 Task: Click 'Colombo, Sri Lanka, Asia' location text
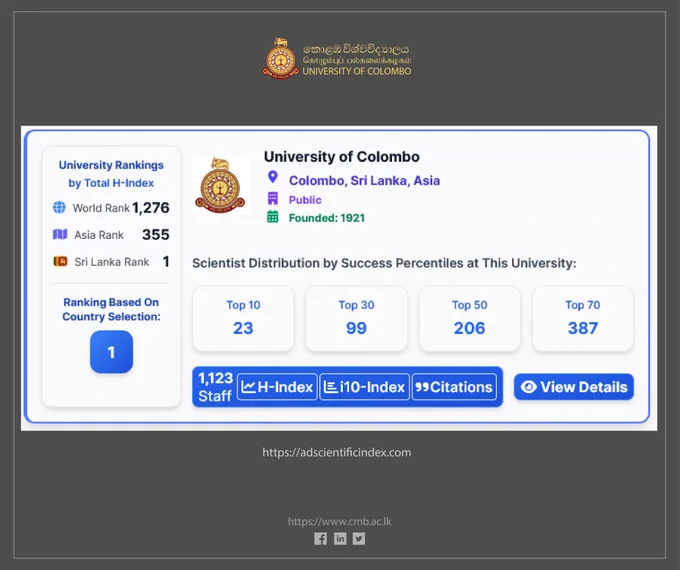pyautogui.click(x=364, y=180)
